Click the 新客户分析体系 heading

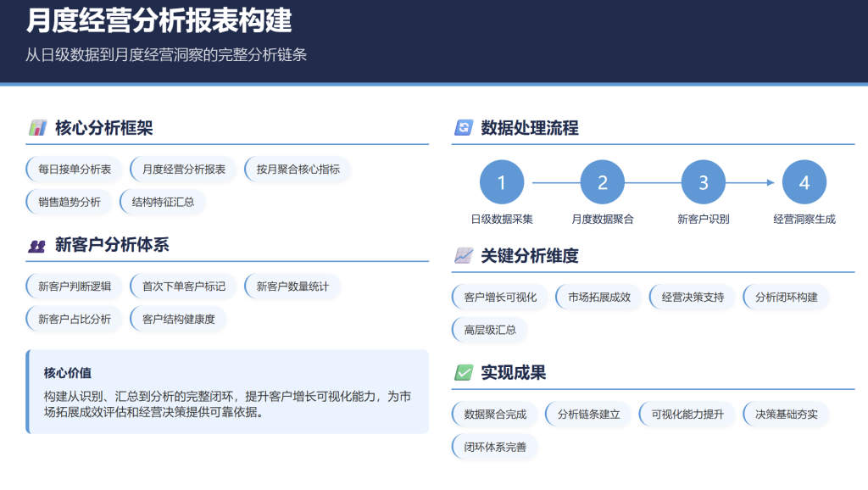112,245
